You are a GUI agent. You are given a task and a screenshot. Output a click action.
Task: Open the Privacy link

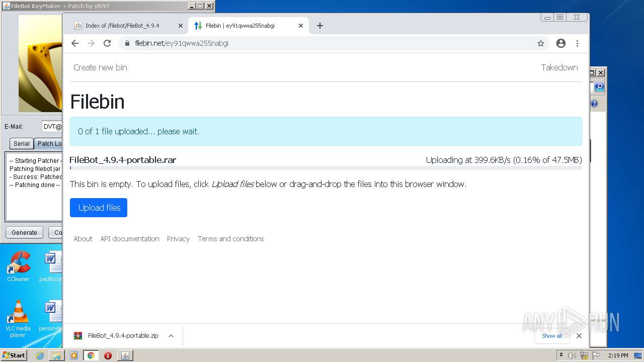[x=178, y=239]
